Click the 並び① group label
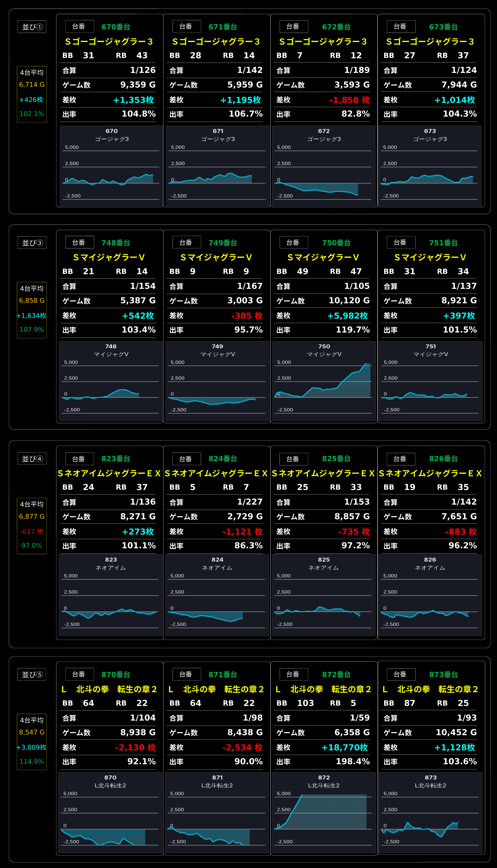Viewport: 497px width, 868px height. click(x=32, y=27)
